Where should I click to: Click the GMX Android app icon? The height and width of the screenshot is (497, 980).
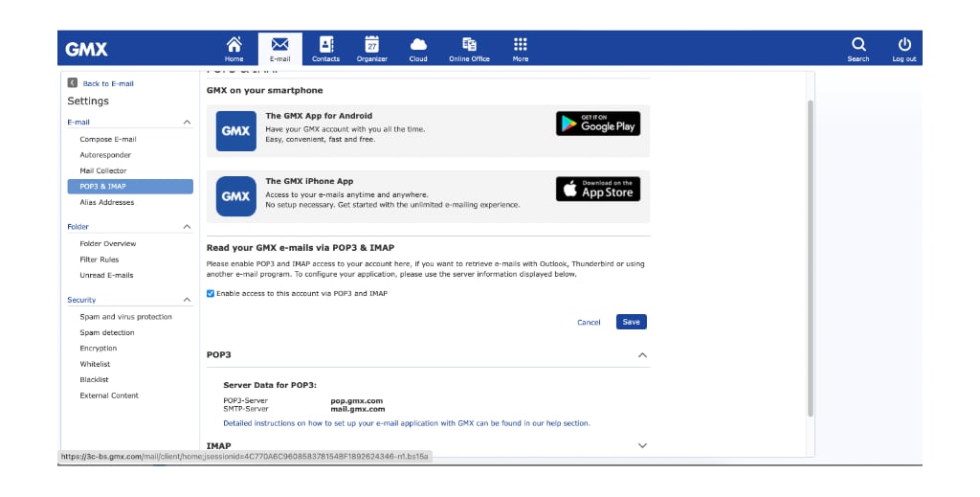[235, 130]
